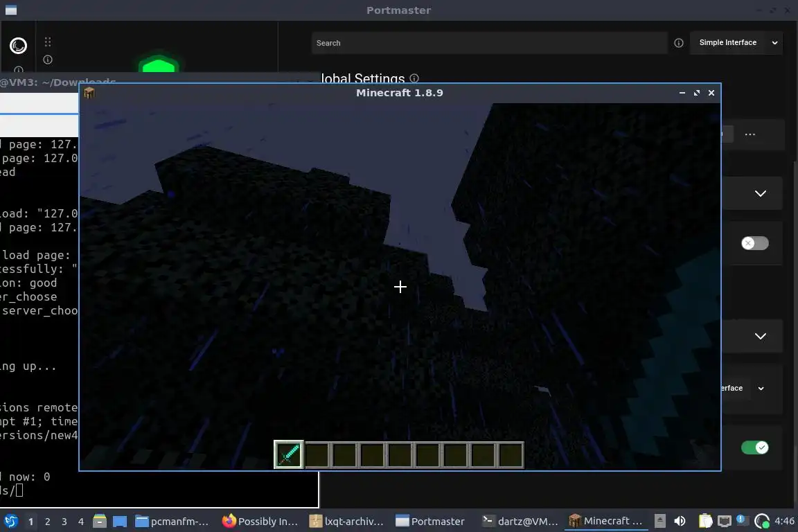
Task: Switch to virtual desktop 2
Action: pos(47,522)
